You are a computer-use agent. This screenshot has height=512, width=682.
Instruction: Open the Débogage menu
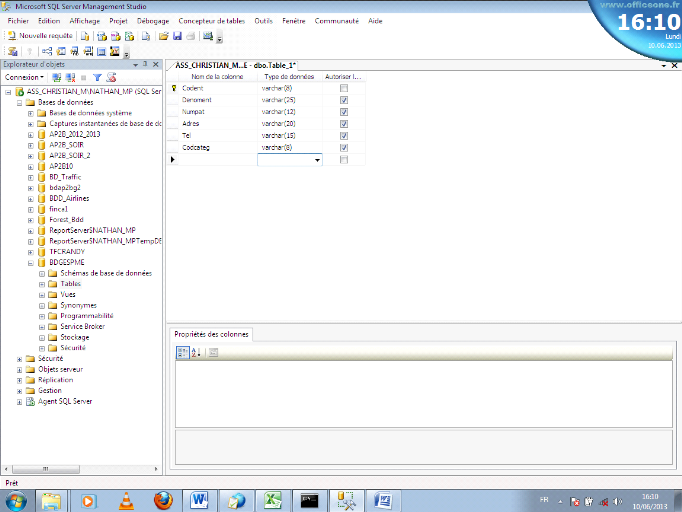coord(153,20)
